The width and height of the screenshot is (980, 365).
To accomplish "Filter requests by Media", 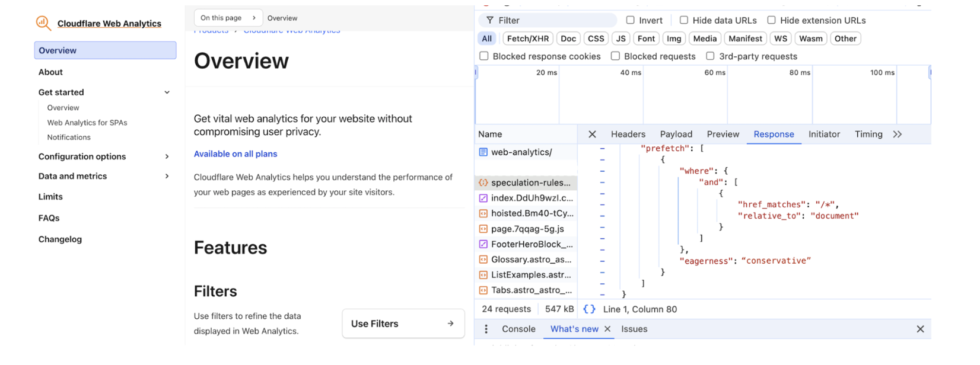I will click(705, 39).
